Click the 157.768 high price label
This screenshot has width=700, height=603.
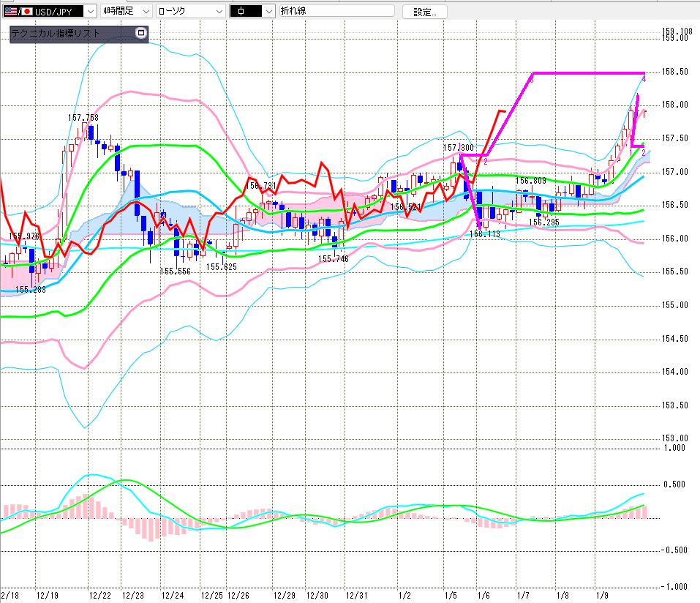tap(83, 117)
